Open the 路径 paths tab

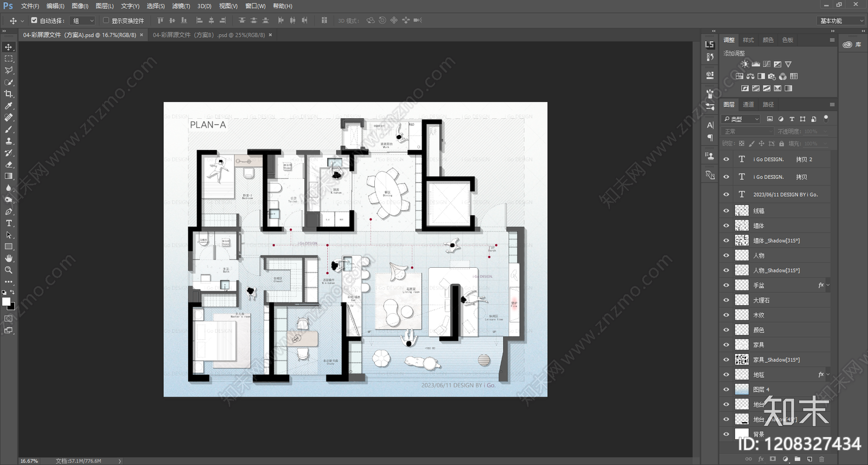pyautogui.click(x=768, y=105)
